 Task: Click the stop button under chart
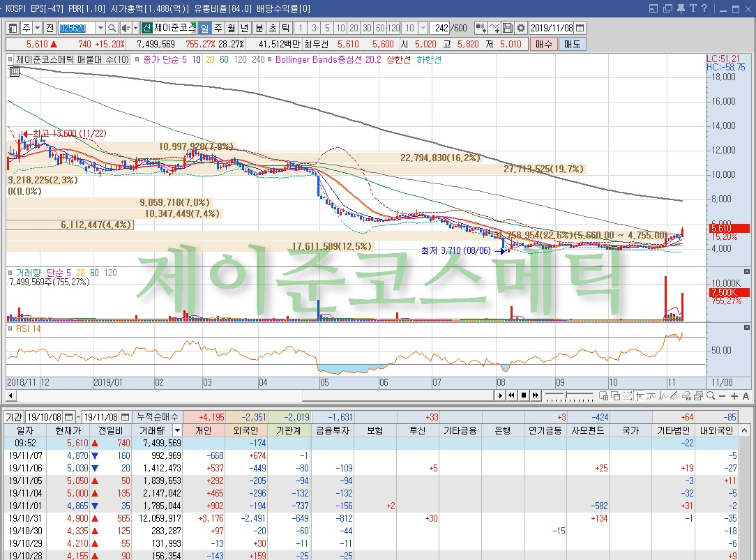[x=524, y=395]
